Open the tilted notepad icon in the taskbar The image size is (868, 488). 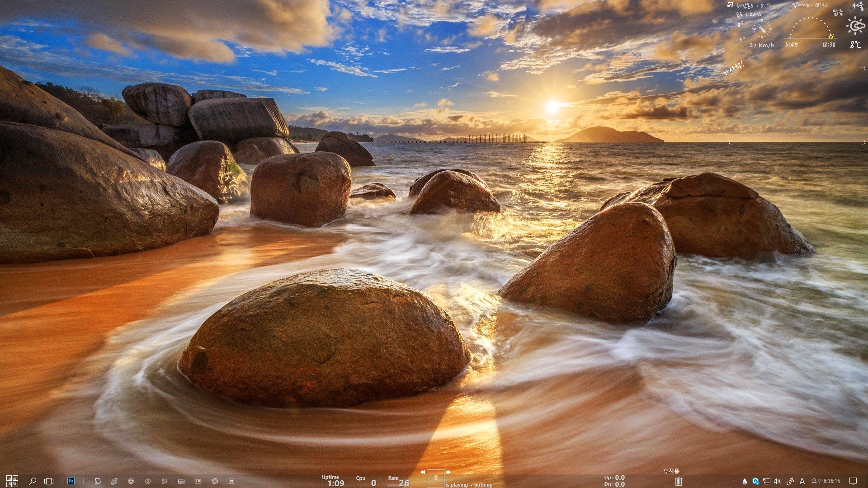coord(98,481)
